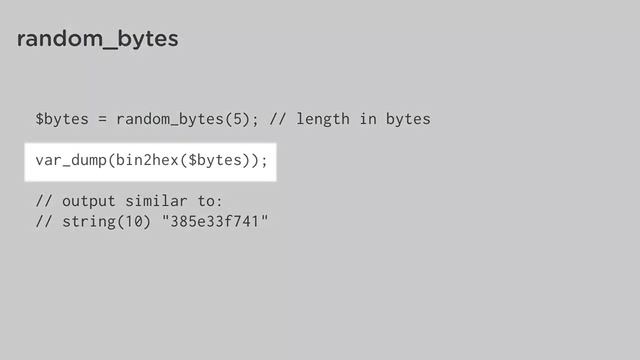Viewport: 640px width, 360px height.
Task: Click the $bytes argument inside bin2hex
Action: (x=215, y=160)
